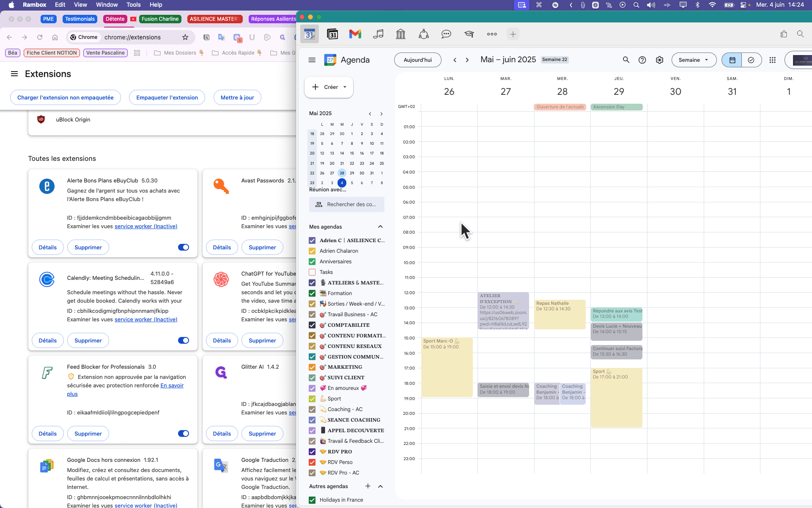Image resolution: width=812 pixels, height=508 pixels.
Task: Go to next month in mini calendar
Action: pyautogui.click(x=381, y=114)
